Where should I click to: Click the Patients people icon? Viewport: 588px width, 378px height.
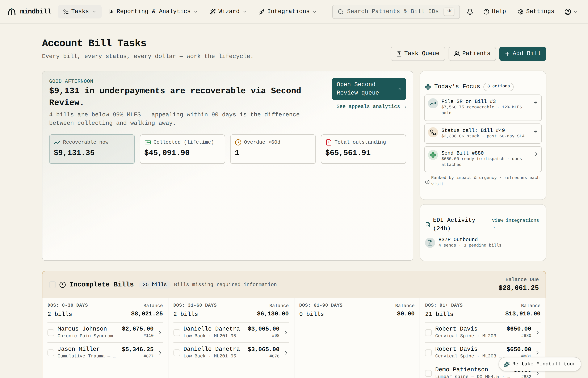(x=457, y=54)
